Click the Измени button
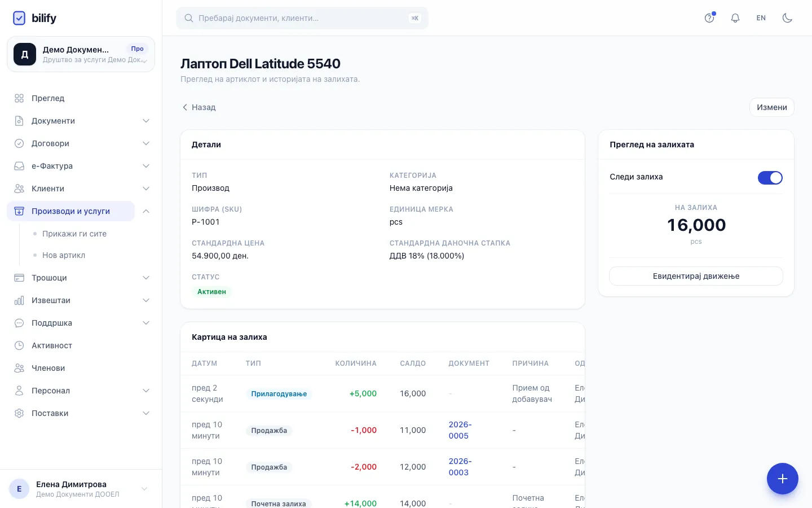 point(771,107)
